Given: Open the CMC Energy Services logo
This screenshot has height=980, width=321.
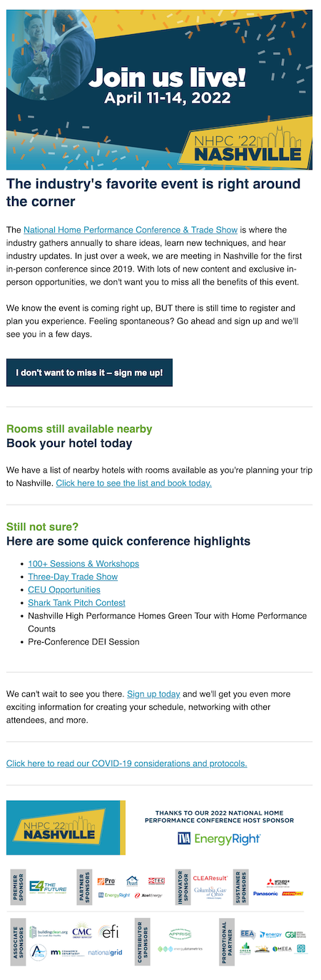Looking at the screenshot, I should (82, 933).
